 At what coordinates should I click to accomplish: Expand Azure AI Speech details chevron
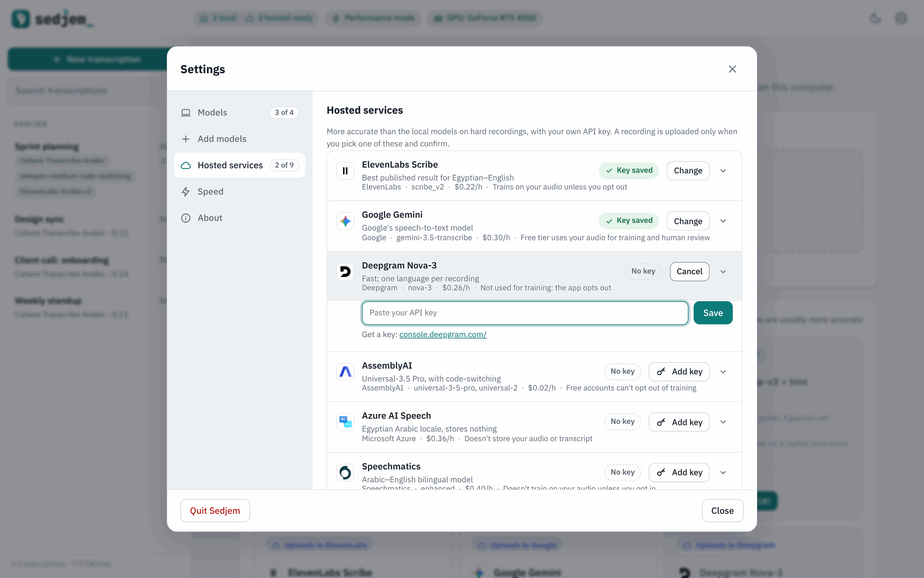point(723,422)
